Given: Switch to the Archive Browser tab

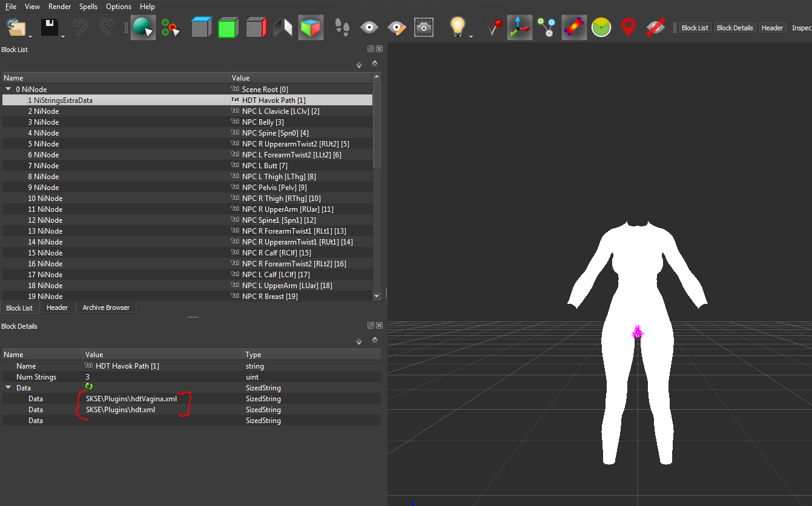Looking at the screenshot, I should [x=106, y=307].
